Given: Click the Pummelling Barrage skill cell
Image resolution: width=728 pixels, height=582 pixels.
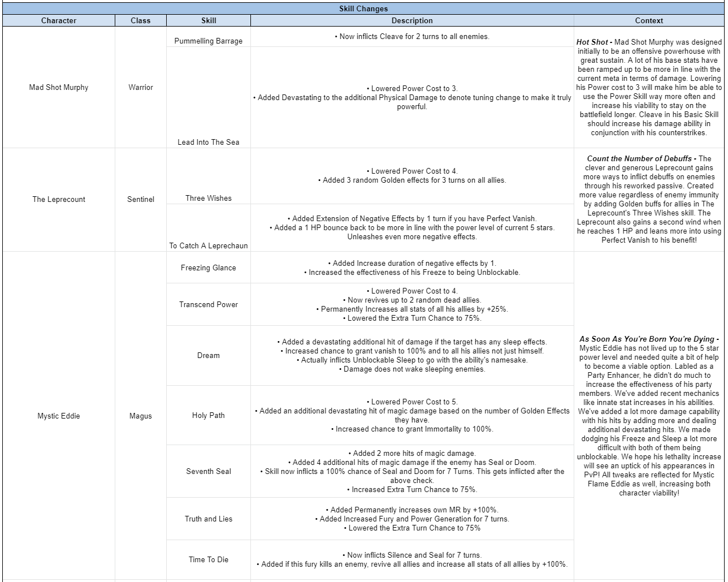Looking at the screenshot, I should click(x=209, y=41).
